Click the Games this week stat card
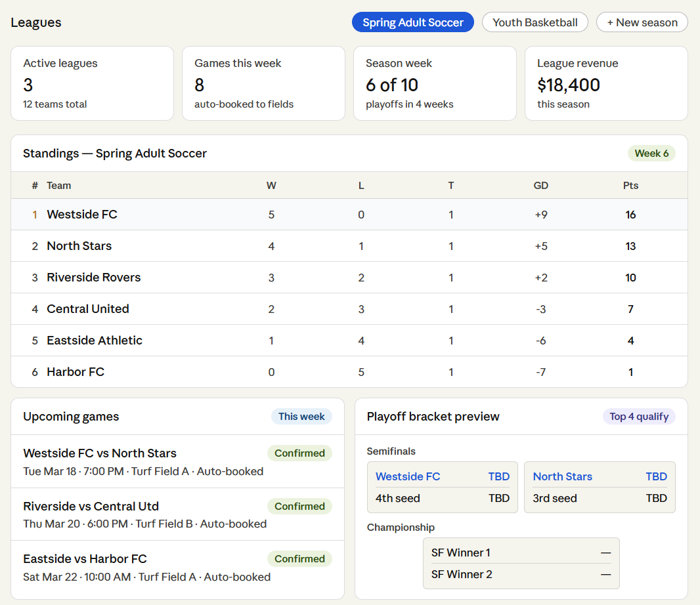Screen dimensions: 700x605 tap(263, 83)
